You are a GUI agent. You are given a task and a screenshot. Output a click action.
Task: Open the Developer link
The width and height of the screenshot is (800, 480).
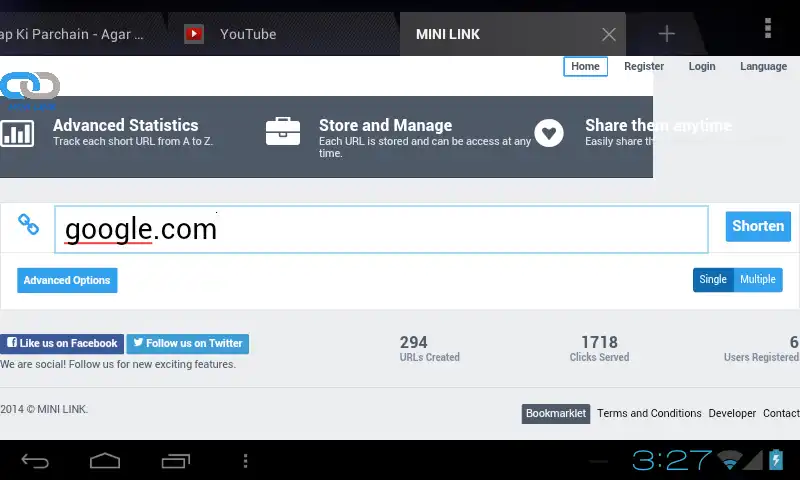point(732,413)
